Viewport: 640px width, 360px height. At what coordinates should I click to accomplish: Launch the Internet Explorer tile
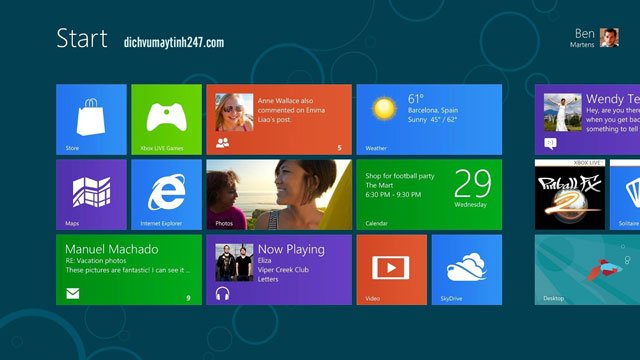coord(166,194)
